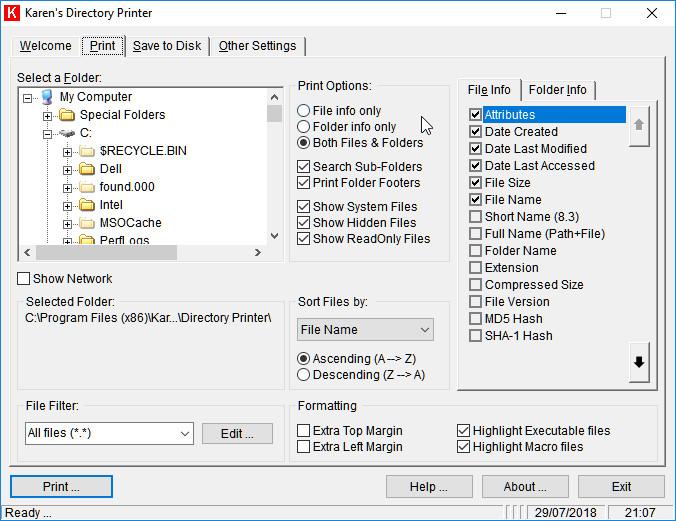Click the MSOCache folder icon
676x521 pixels.
tap(87, 223)
